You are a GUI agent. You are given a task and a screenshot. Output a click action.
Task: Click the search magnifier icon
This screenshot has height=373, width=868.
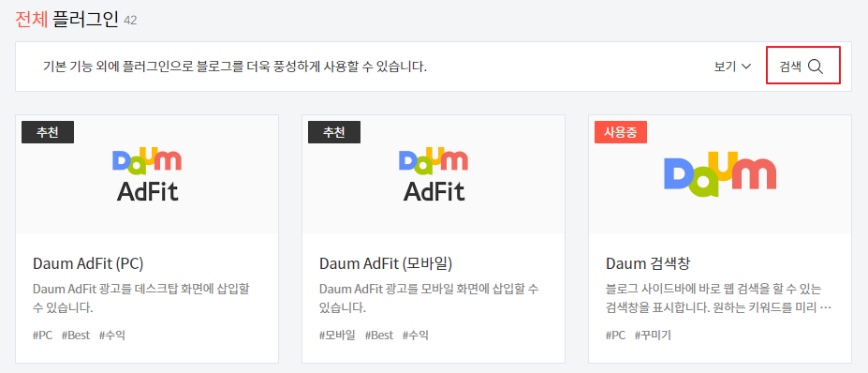pyautogui.click(x=815, y=67)
